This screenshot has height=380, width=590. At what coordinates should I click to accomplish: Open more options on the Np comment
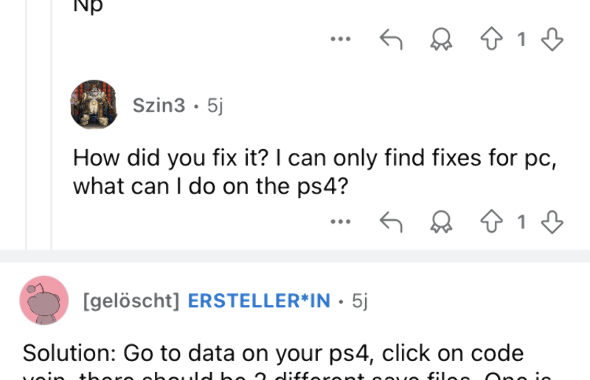coord(341,39)
